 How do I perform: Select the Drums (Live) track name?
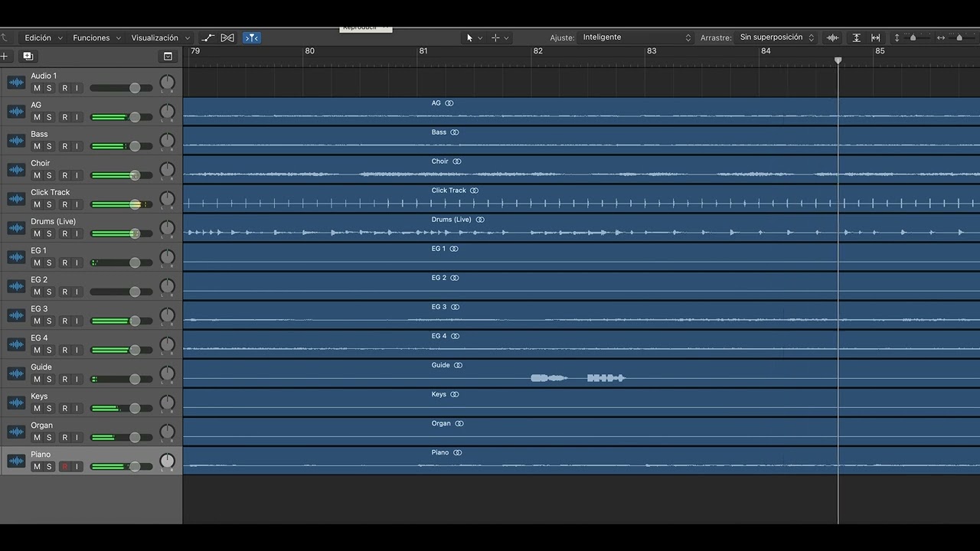(53, 222)
